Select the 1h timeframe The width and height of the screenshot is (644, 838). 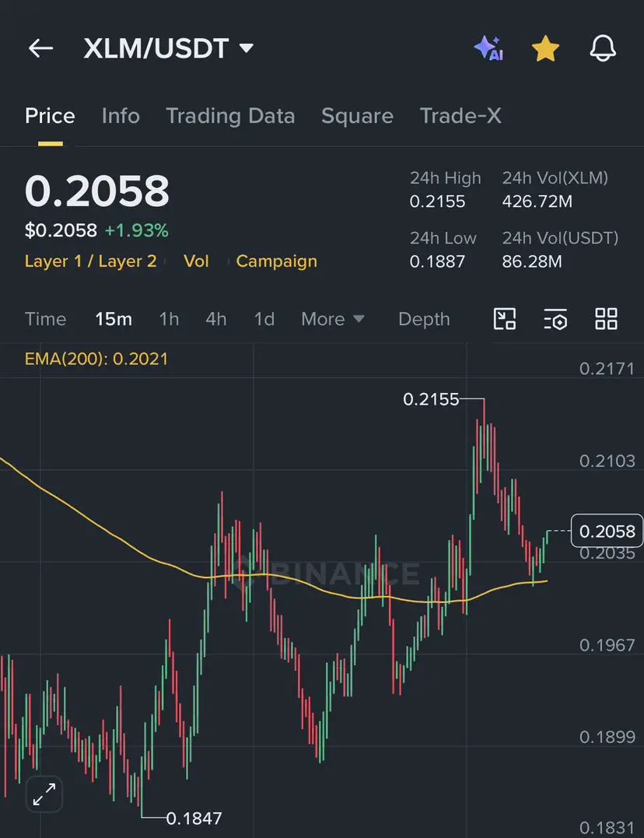pos(169,319)
